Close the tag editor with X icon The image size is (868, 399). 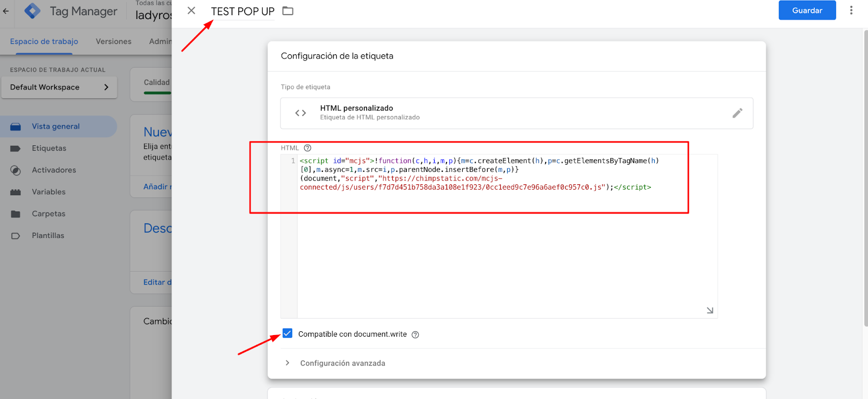click(192, 10)
